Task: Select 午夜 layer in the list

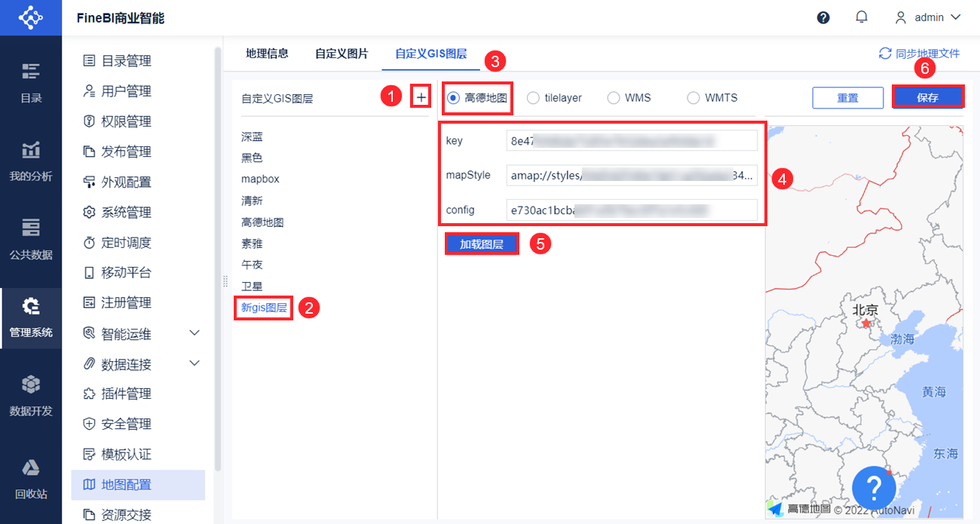Action: click(252, 265)
